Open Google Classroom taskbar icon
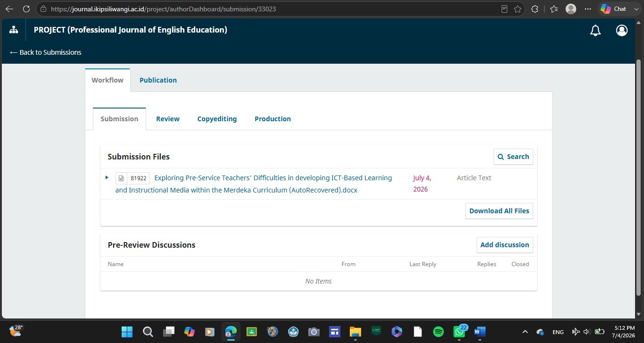Image resolution: width=644 pixels, height=343 pixels. 252,332
